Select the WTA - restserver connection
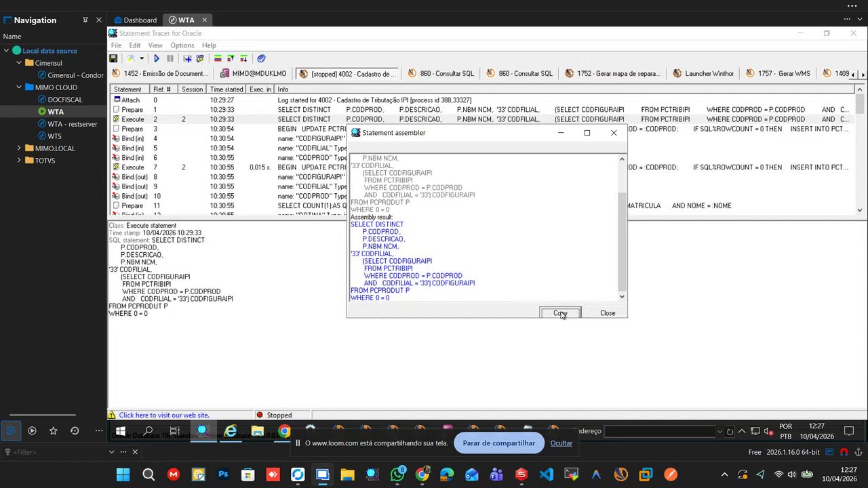This screenshot has width=868, height=488. click(x=72, y=124)
